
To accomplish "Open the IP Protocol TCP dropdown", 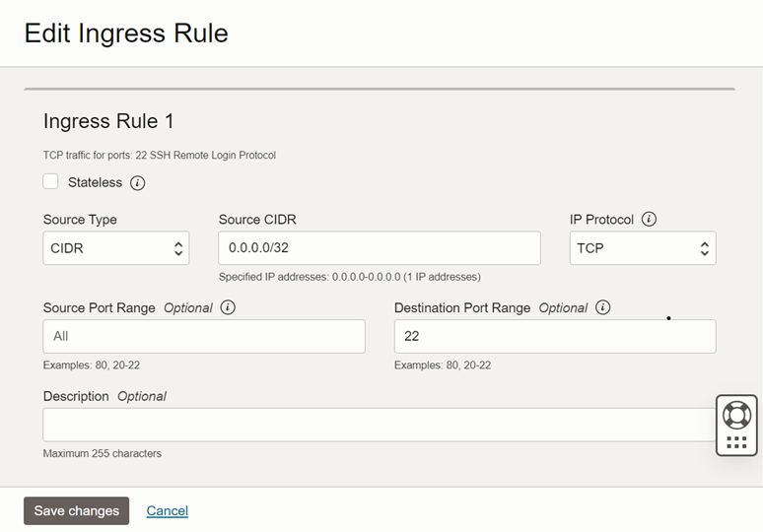I will (643, 248).
